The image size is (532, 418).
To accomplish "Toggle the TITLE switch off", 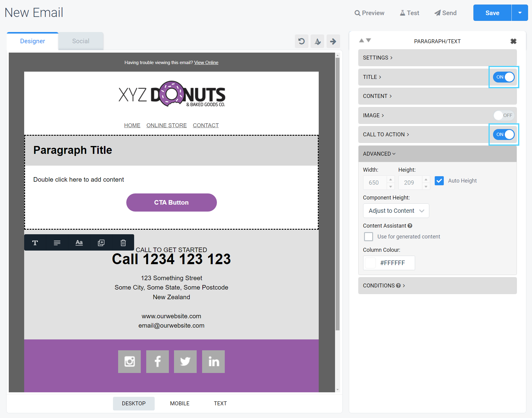I will pyautogui.click(x=504, y=77).
